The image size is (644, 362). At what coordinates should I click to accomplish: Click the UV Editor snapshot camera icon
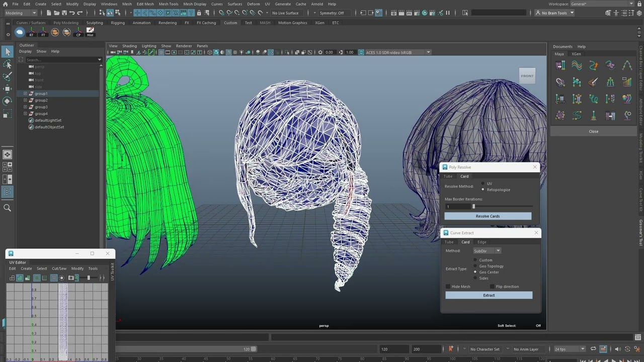[71, 278]
